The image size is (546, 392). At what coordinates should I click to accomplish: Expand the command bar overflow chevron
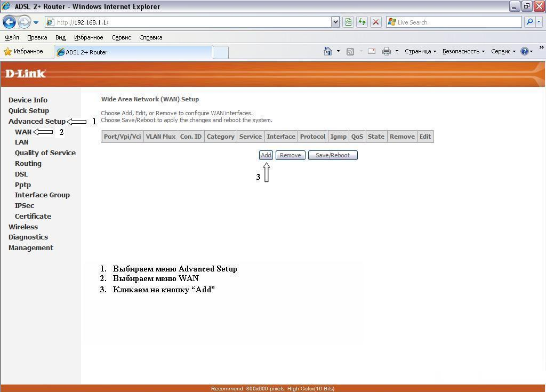pyautogui.click(x=542, y=47)
